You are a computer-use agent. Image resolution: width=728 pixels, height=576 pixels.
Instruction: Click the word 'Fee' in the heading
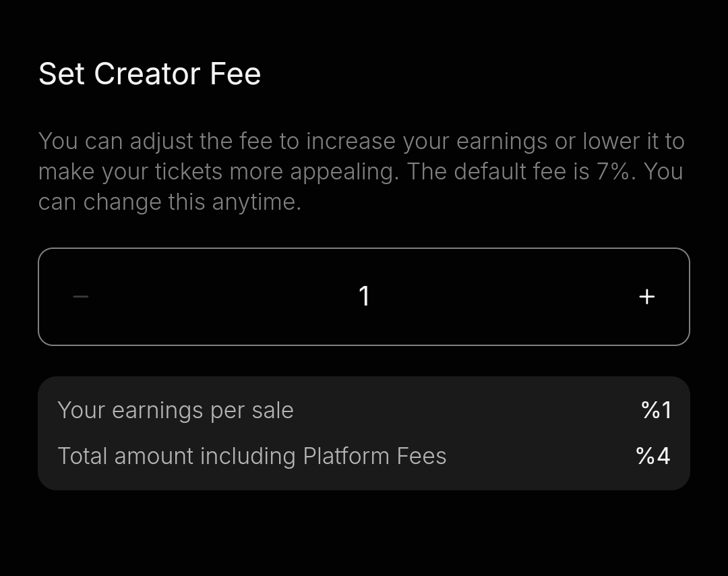pos(235,74)
